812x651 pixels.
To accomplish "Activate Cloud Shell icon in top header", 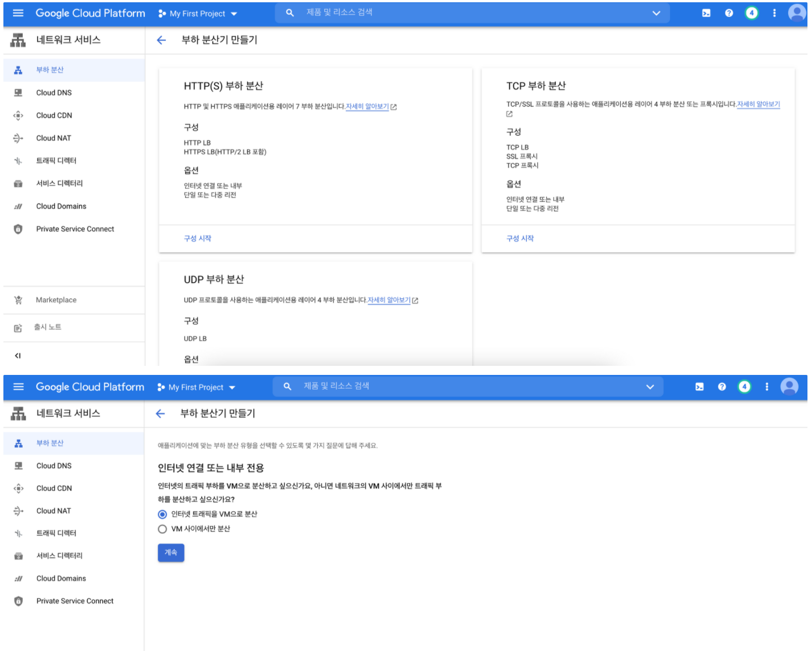I will pos(706,13).
